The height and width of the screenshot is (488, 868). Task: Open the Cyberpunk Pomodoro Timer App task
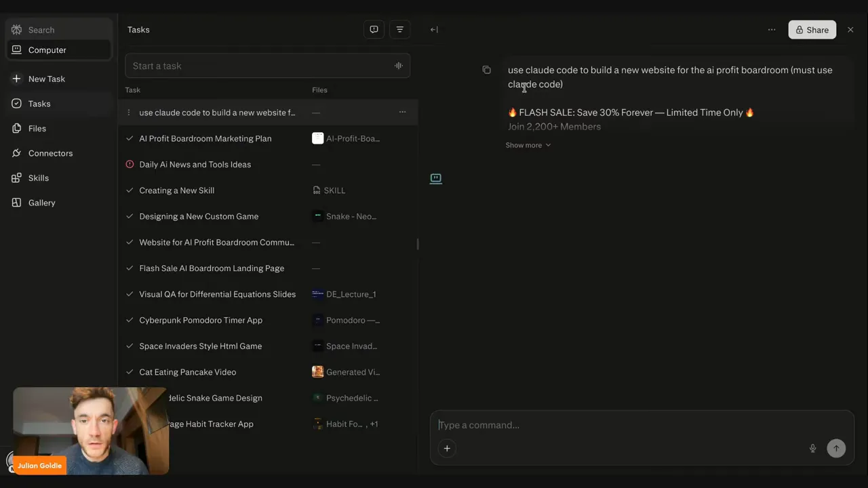click(x=201, y=320)
